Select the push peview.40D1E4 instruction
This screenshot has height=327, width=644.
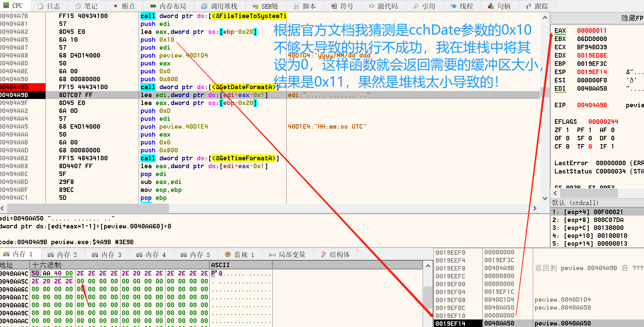[x=174, y=126]
